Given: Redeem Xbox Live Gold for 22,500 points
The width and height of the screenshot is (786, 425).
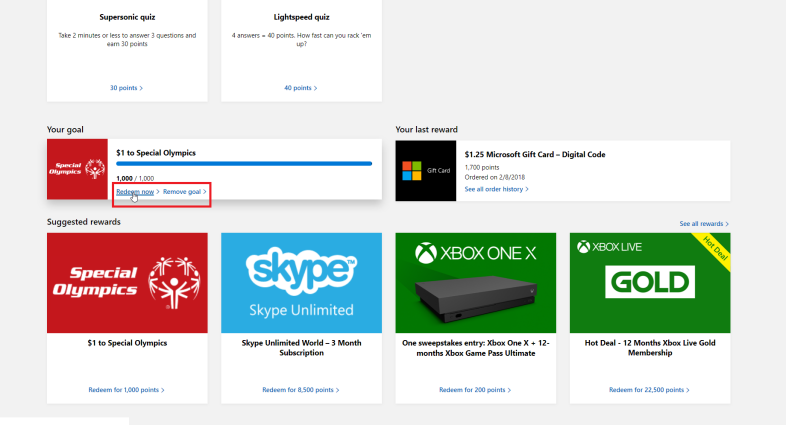Looking at the screenshot, I should pyautogui.click(x=649, y=389).
